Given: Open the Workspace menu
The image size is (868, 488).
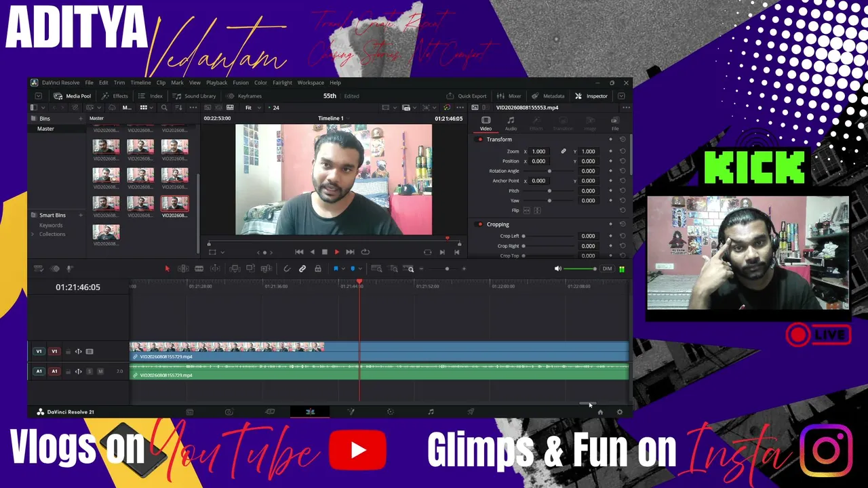Looking at the screenshot, I should click(311, 83).
